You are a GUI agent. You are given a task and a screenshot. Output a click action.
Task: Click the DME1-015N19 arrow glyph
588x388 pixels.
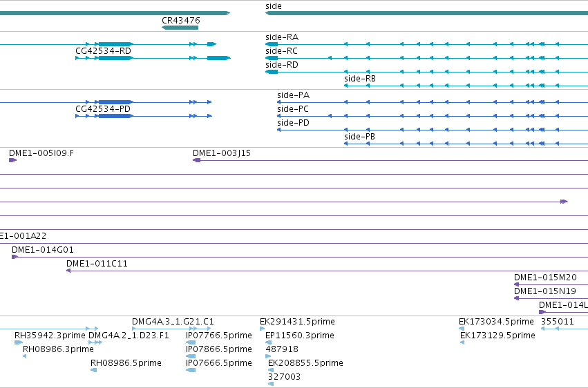[x=516, y=298]
